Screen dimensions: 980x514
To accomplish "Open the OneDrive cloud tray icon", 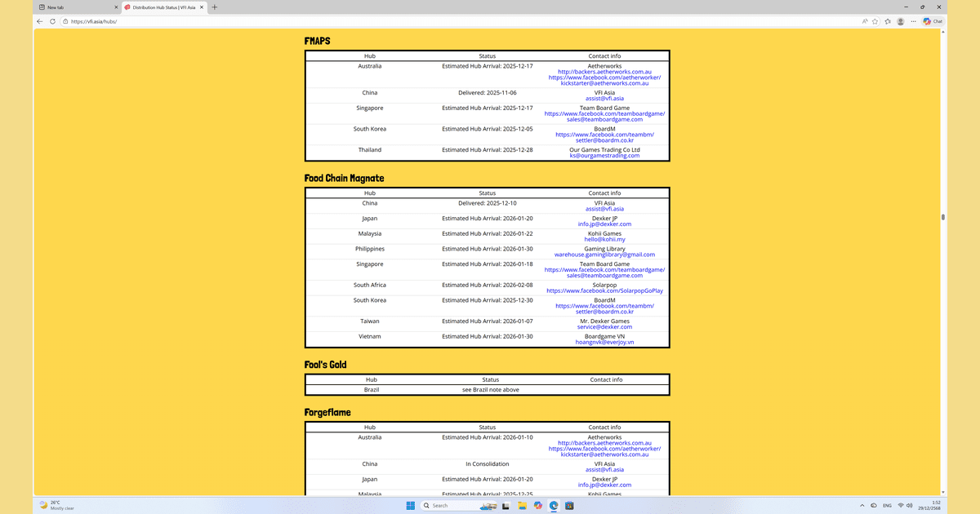I will 874,506.
